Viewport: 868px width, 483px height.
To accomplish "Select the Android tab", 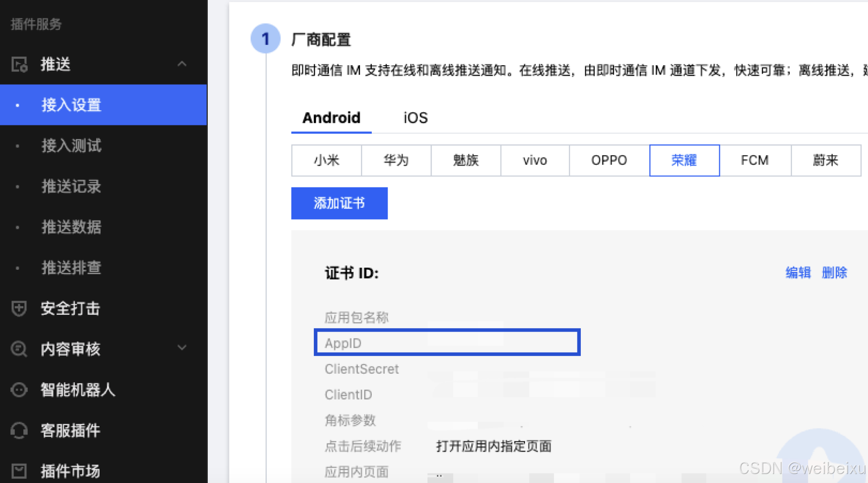I will click(x=331, y=118).
